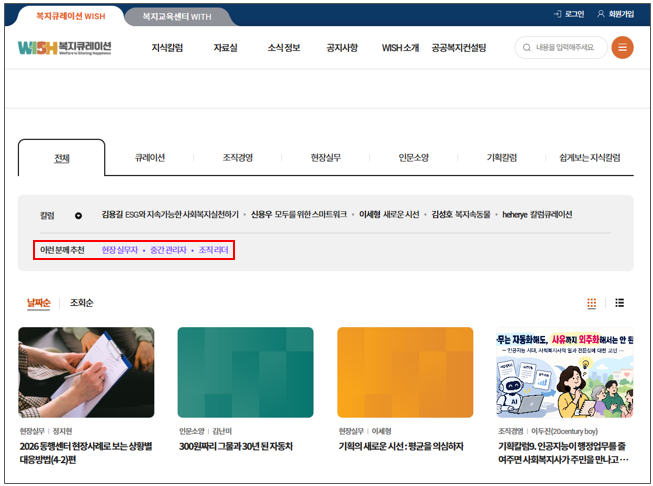
Task: Open the orange hamburger menu button
Action: (x=622, y=47)
